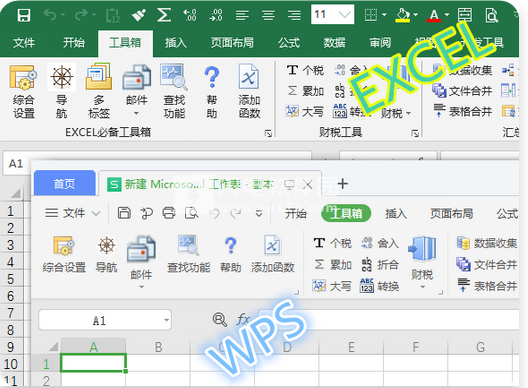Open fill color dropdown arrow in Excel toolbar

(416, 15)
